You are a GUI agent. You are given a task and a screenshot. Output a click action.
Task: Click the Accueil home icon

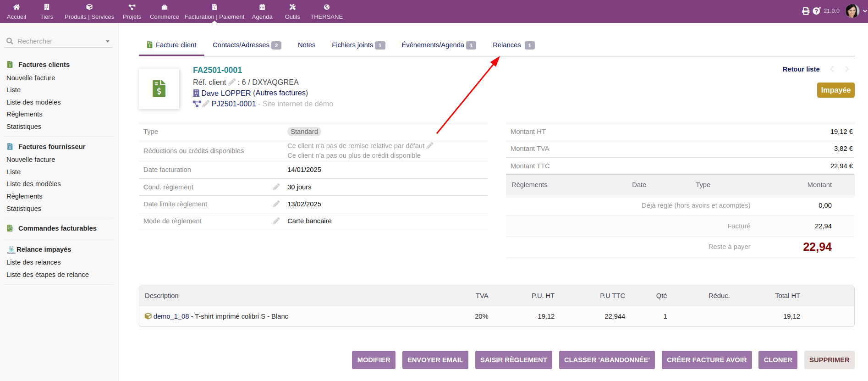click(x=16, y=7)
